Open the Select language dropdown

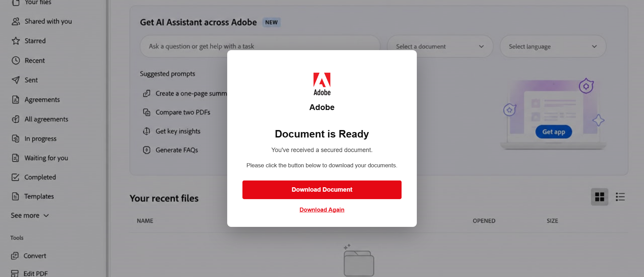pos(553,46)
